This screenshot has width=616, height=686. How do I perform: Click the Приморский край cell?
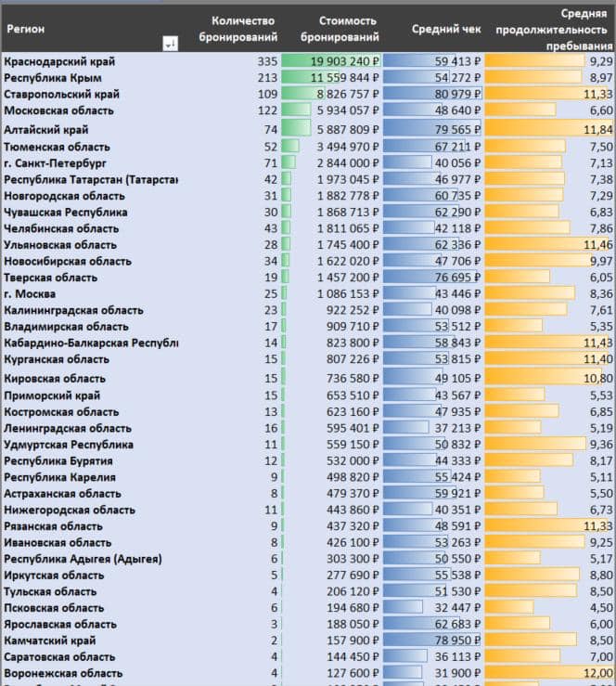52,395
